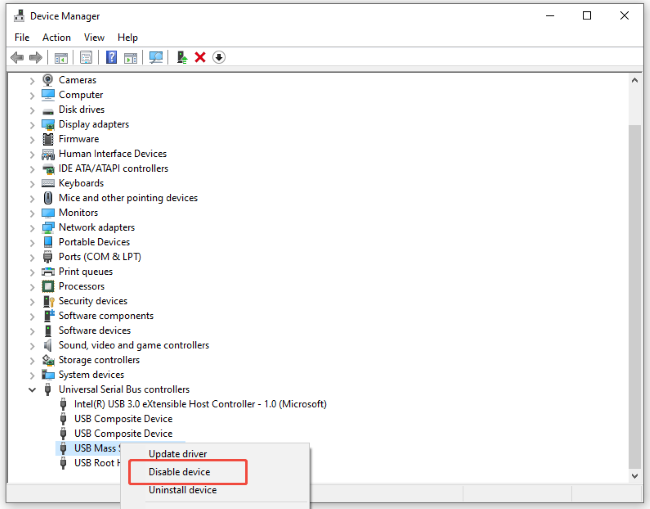Viewport: 650px width, 509px height.
Task: Expand the Cameras category
Action: point(32,80)
